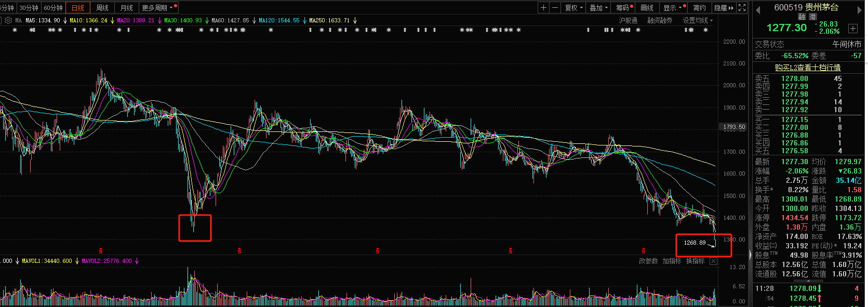Viewport: 868px width, 307px height.
Task: Open the 设置均线 dropdown
Action: tap(698, 20)
